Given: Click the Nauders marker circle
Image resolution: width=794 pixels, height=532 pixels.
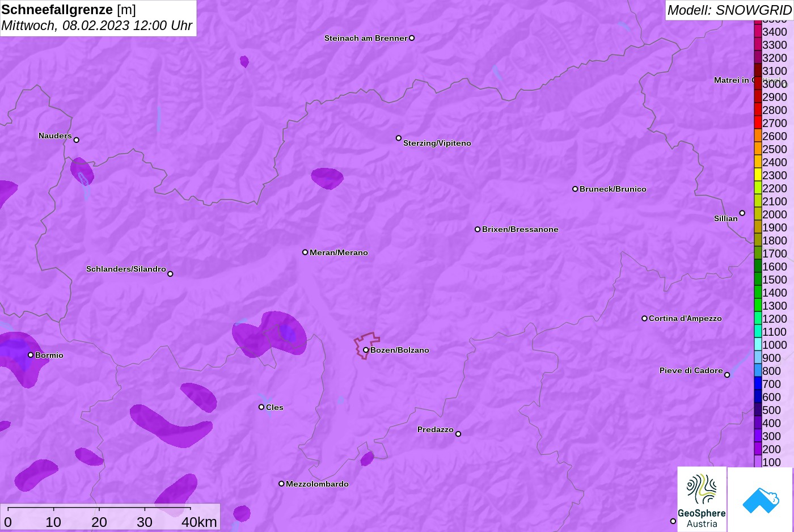Looking at the screenshot, I should [77, 140].
